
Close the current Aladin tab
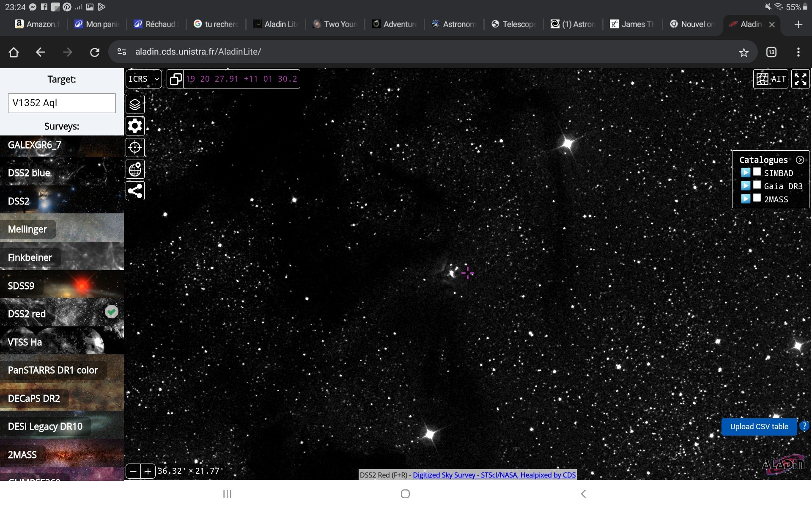(x=772, y=25)
